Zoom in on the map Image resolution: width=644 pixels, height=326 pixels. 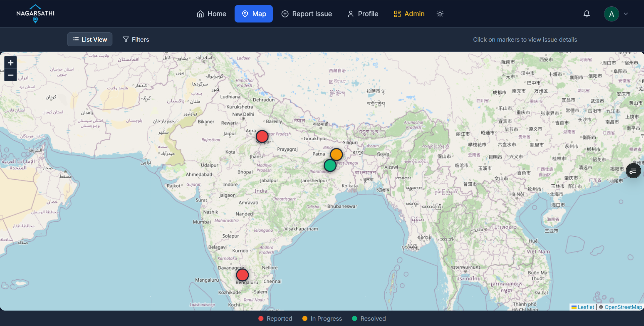[x=10, y=63]
